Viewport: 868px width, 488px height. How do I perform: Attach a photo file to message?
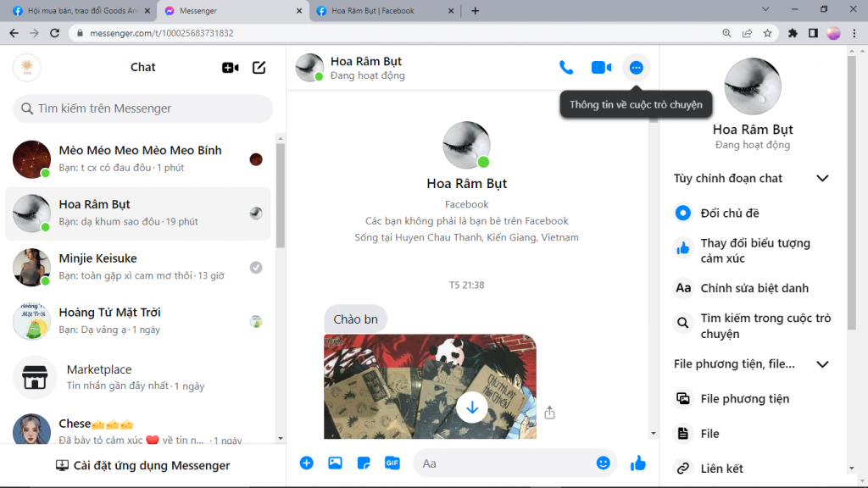click(335, 463)
